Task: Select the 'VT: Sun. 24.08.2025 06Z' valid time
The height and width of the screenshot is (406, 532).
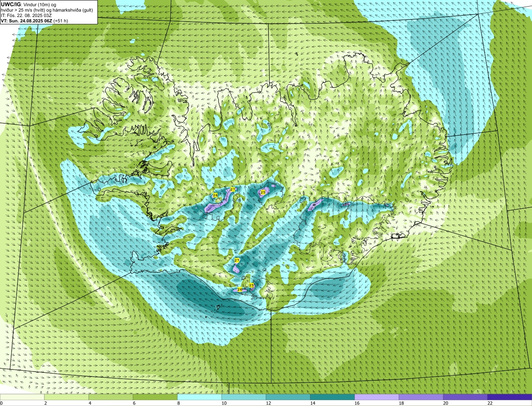Action: coord(27,21)
